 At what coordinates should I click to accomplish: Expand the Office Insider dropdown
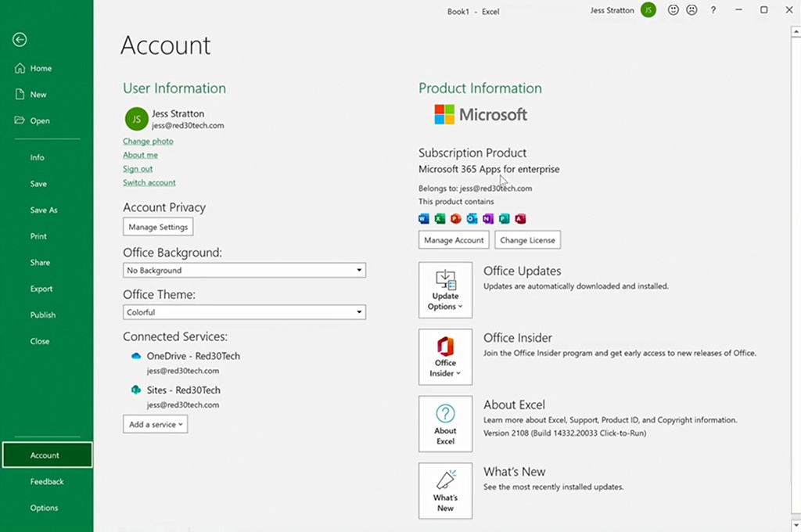445,357
